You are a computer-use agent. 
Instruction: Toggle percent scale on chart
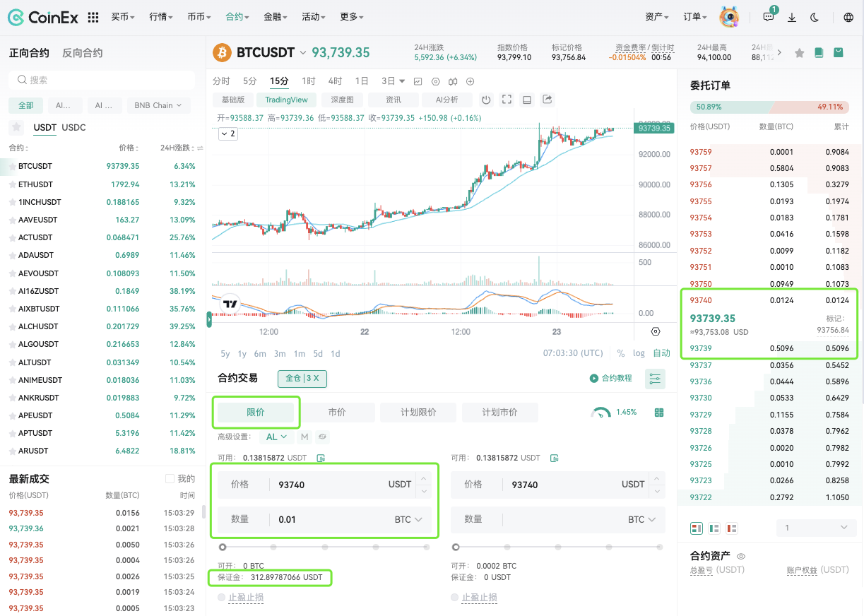(620, 353)
